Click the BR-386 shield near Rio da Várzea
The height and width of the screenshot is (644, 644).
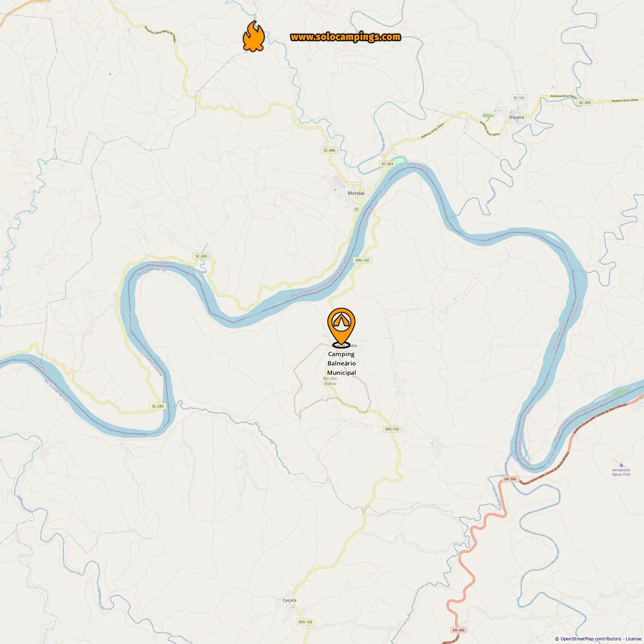pyautogui.click(x=510, y=479)
